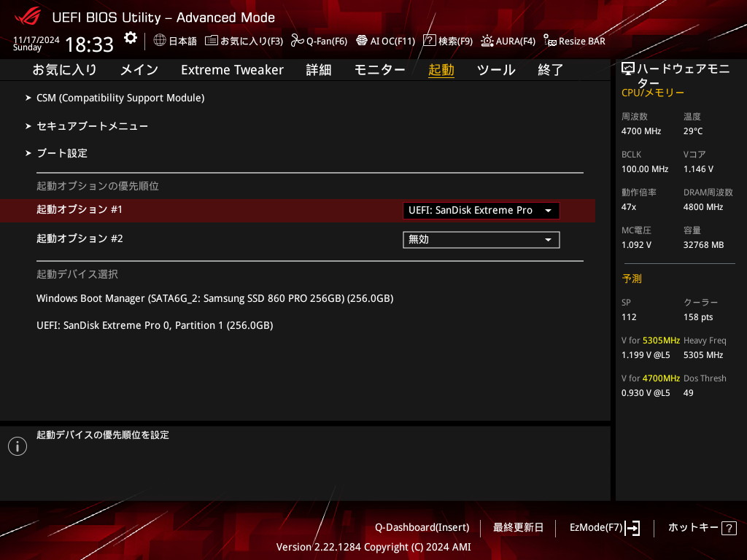The image size is (747, 560).
Task: Open 起動オプション #2 dropdown showing 無効
Action: coord(481,239)
